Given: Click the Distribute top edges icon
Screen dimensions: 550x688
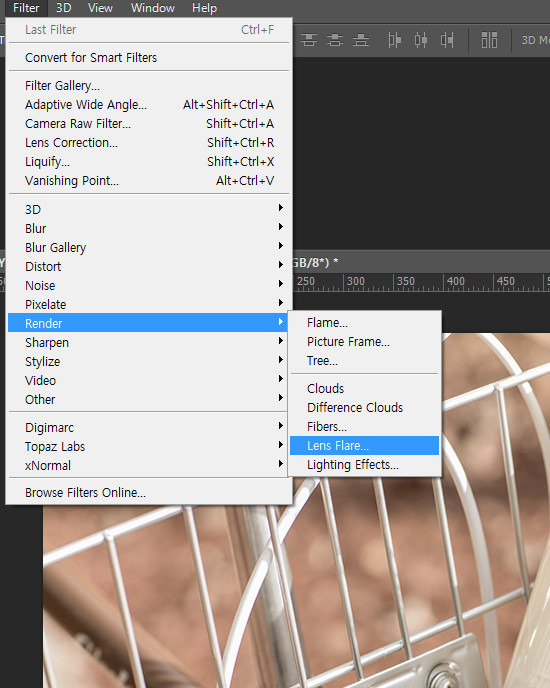Looking at the screenshot, I should click(309, 40).
